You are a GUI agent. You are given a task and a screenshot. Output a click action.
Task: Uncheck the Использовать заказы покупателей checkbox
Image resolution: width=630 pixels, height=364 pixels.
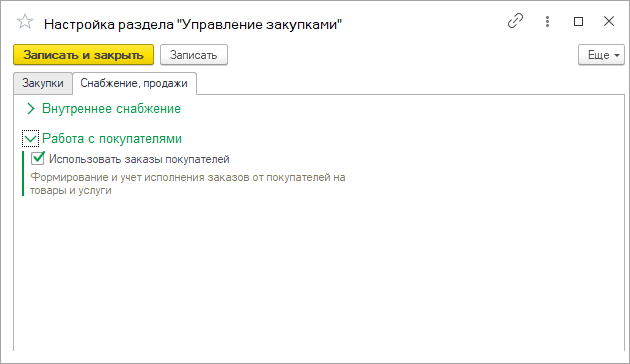[x=38, y=158]
